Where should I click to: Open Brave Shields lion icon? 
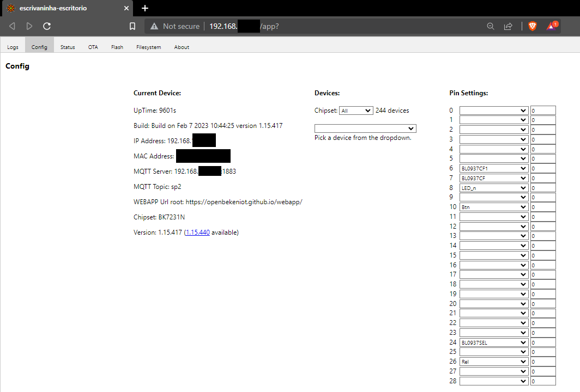532,26
